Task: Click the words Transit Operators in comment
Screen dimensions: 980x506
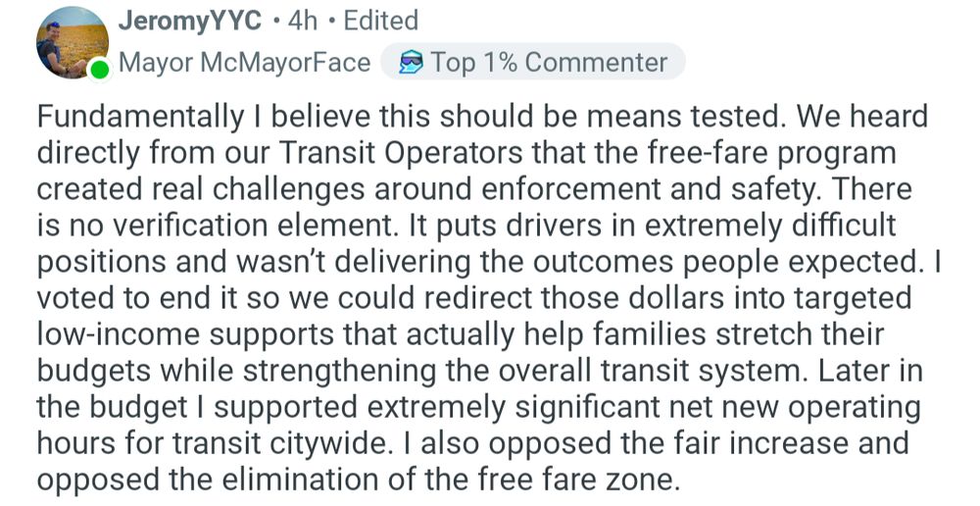Action: (424, 154)
